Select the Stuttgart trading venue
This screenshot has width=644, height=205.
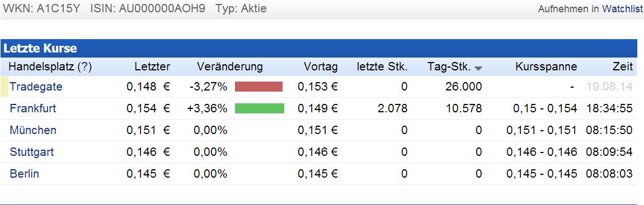click(32, 152)
